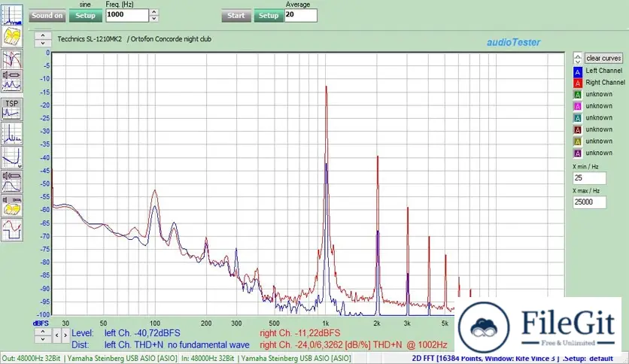Toggle the Sound on button
This screenshot has width=629, height=364.
(x=47, y=16)
